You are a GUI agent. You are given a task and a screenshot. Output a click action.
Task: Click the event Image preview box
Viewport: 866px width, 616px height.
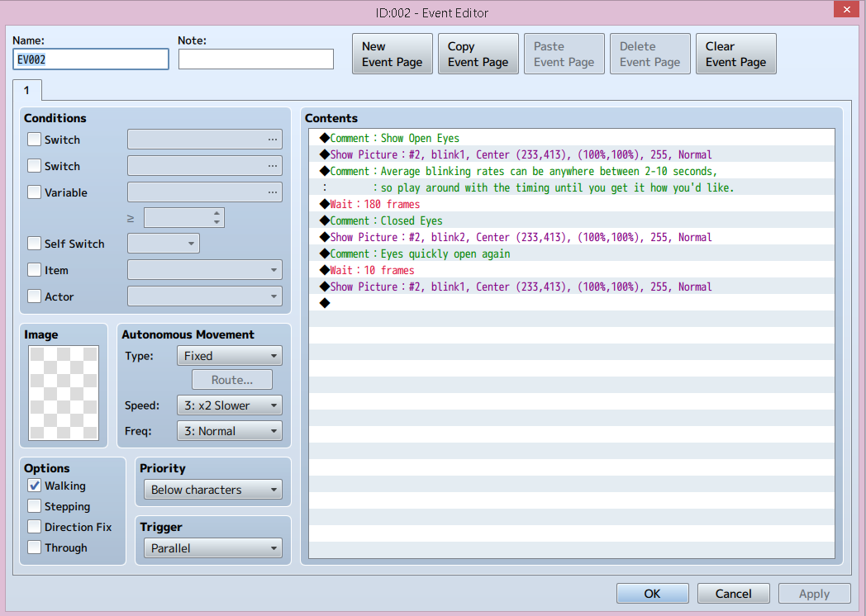[x=64, y=393]
